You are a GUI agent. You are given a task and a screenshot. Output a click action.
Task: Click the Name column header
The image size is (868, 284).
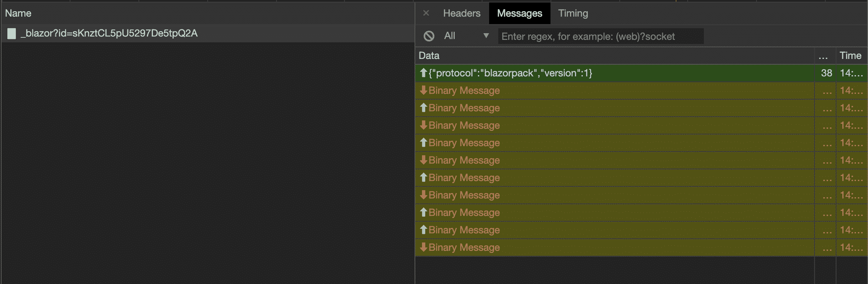pyautogui.click(x=18, y=13)
